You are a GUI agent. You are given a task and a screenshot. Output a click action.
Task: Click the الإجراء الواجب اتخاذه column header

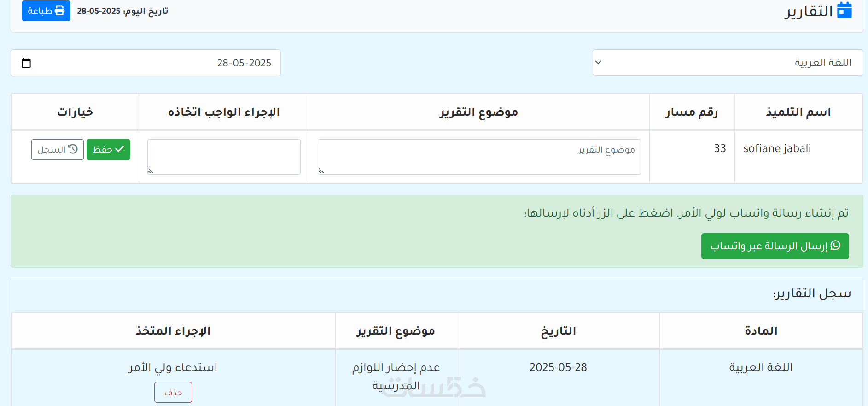click(224, 112)
